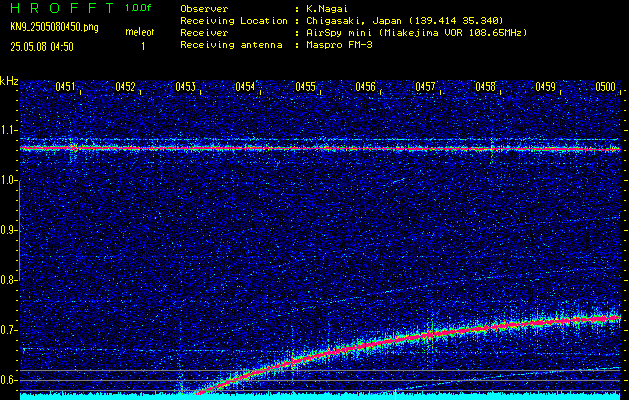
Task: Click the 0452 time marker
Action: point(125,87)
